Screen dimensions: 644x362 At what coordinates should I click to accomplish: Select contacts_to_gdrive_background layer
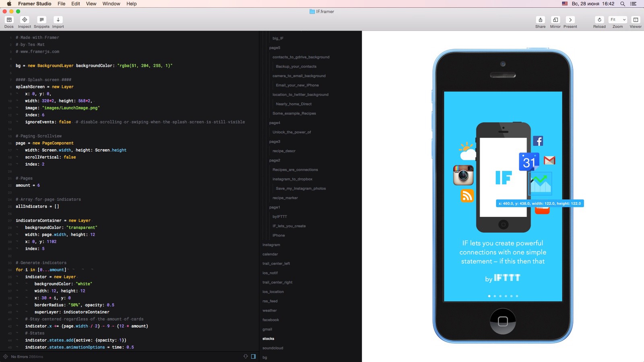(x=301, y=57)
